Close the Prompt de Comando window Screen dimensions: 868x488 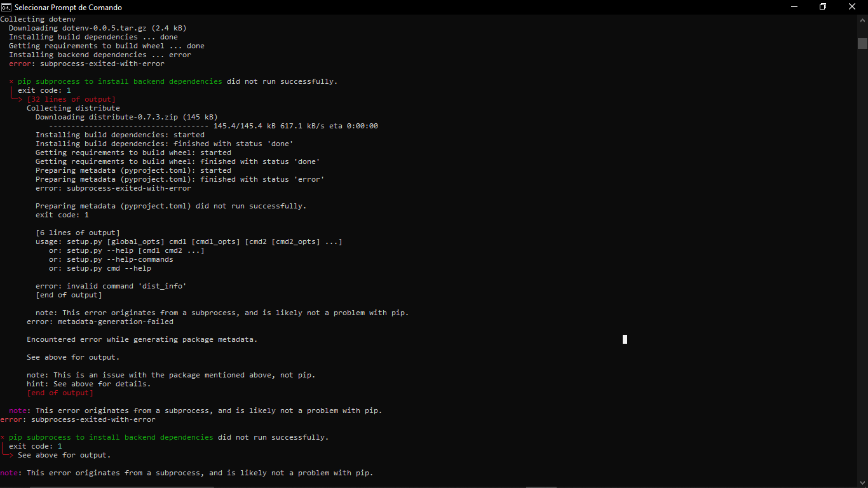pos(852,7)
